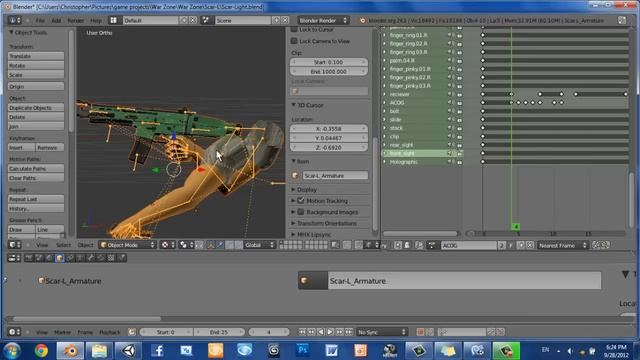Image resolution: width=640 pixels, height=360 pixels.
Task: Jump to the first frame
Action: [302, 332]
